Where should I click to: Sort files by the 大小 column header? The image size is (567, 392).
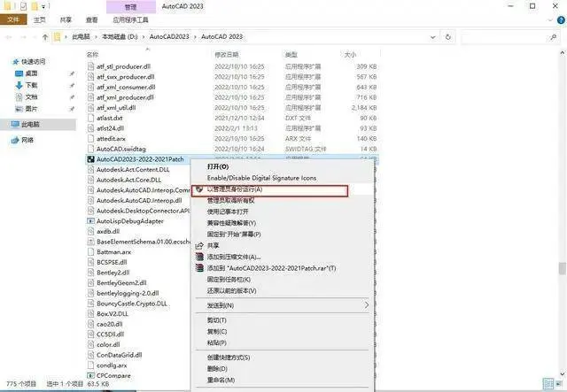coord(350,55)
